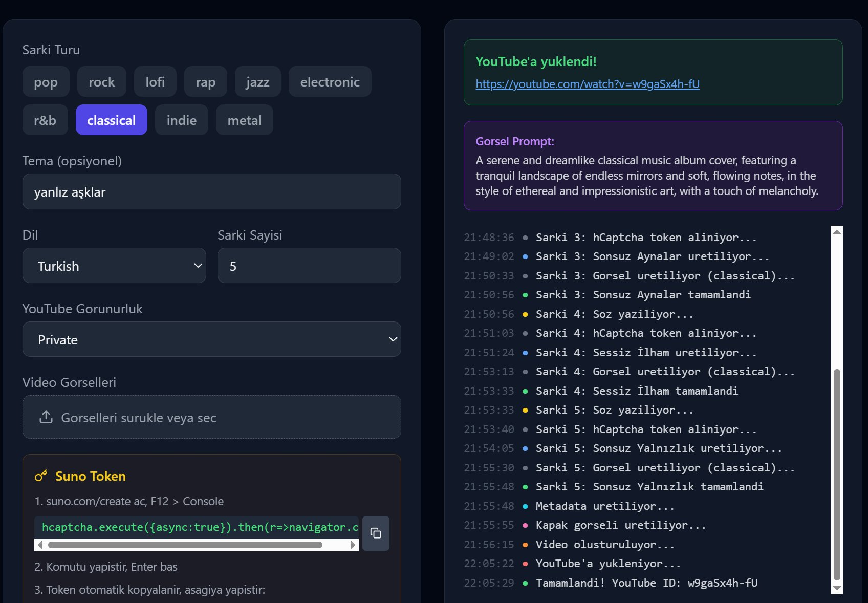Click the log panel scrollbar thumb
The height and width of the screenshot is (603, 868).
837,475
